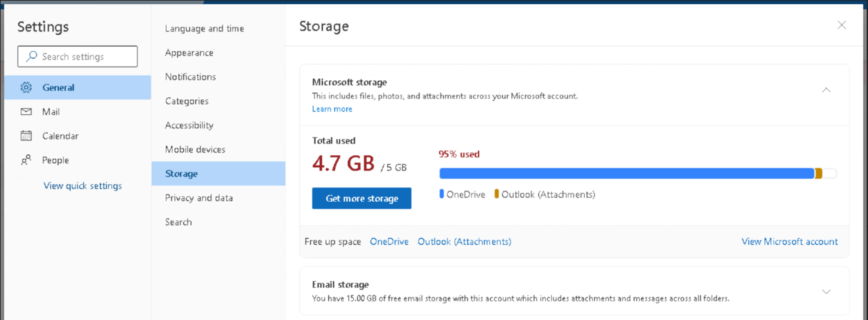This screenshot has height=320, width=868.
Task: Click the Mail envelope icon
Action: point(26,112)
